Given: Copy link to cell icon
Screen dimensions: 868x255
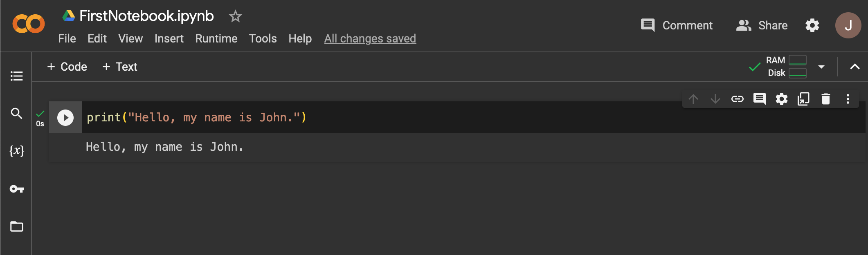Looking at the screenshot, I should 737,99.
